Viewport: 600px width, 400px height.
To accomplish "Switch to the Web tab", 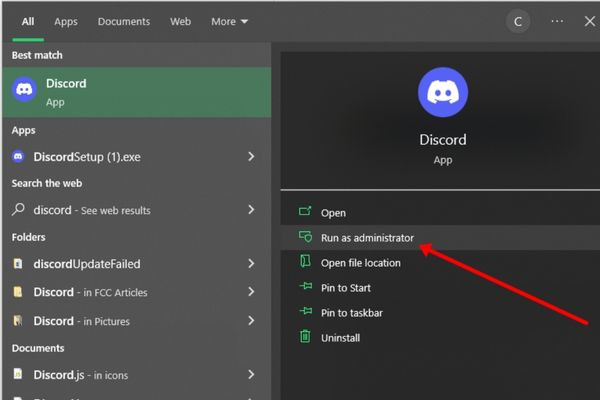I will [x=180, y=21].
